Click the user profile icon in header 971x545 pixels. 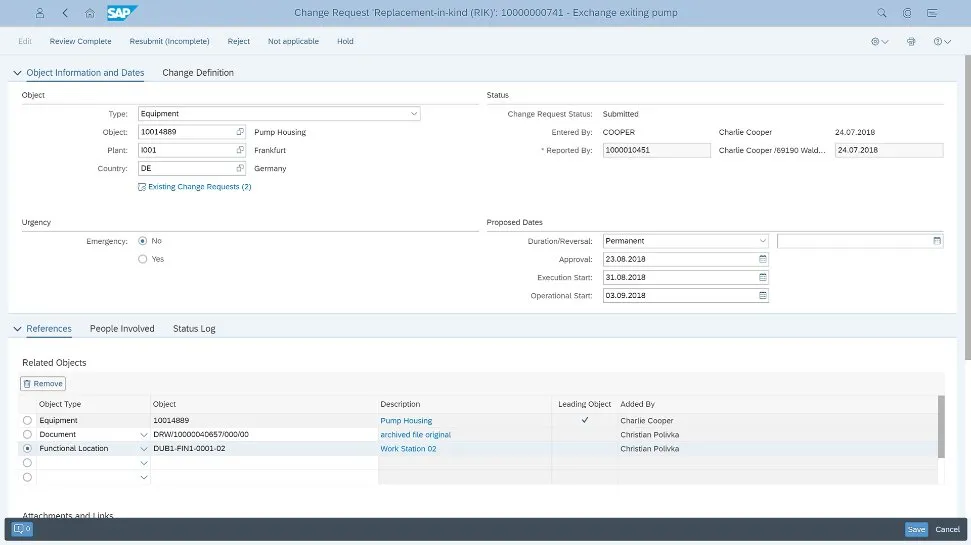(39, 13)
